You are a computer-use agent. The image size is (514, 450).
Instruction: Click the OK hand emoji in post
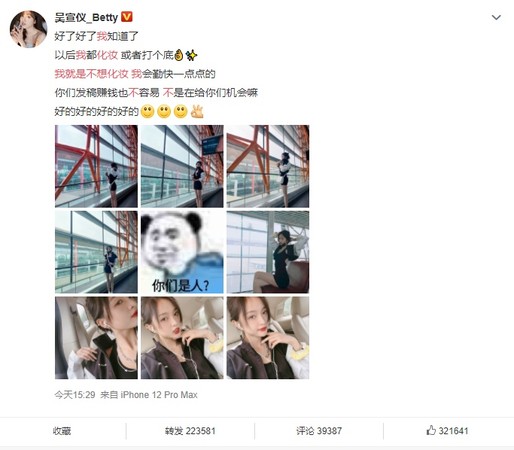tap(197, 111)
